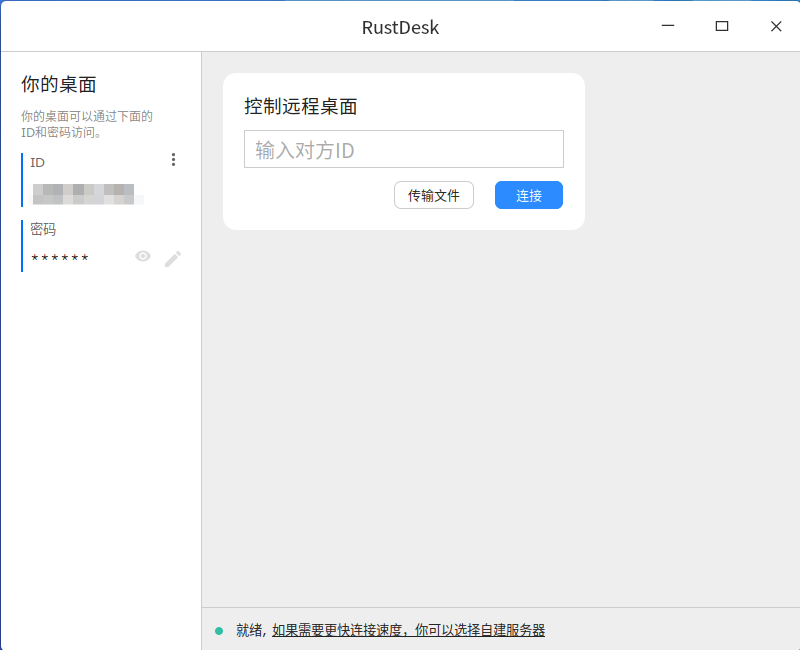Click the ID label in sidebar
This screenshot has width=800, height=650.
tap(38, 162)
